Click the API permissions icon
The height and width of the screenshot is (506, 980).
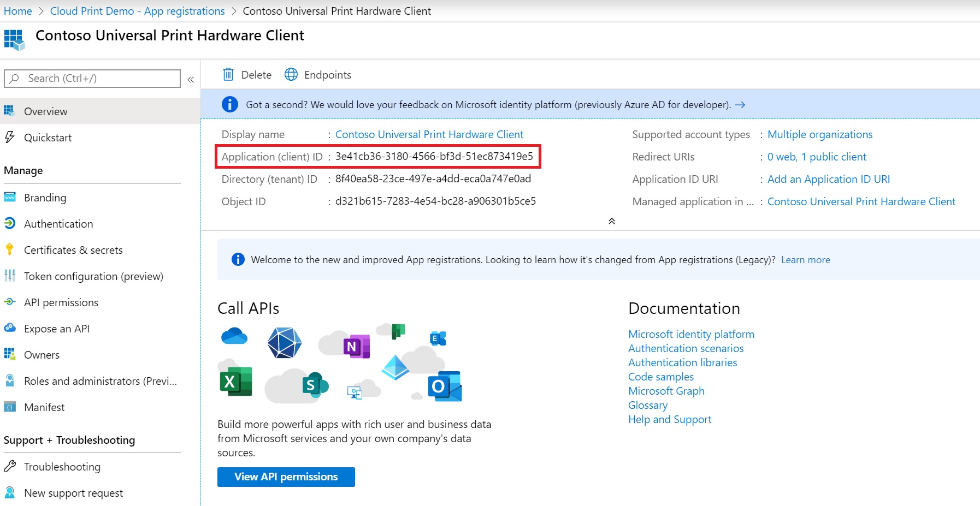point(10,302)
